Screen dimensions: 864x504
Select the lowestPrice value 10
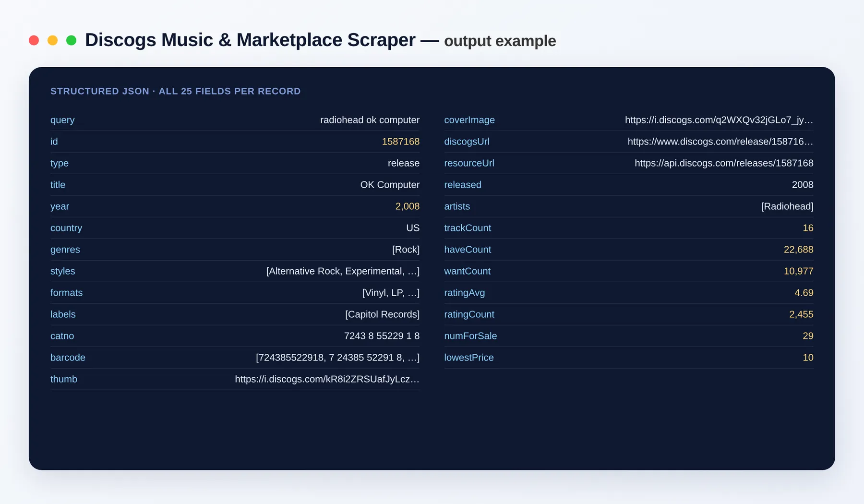(808, 358)
